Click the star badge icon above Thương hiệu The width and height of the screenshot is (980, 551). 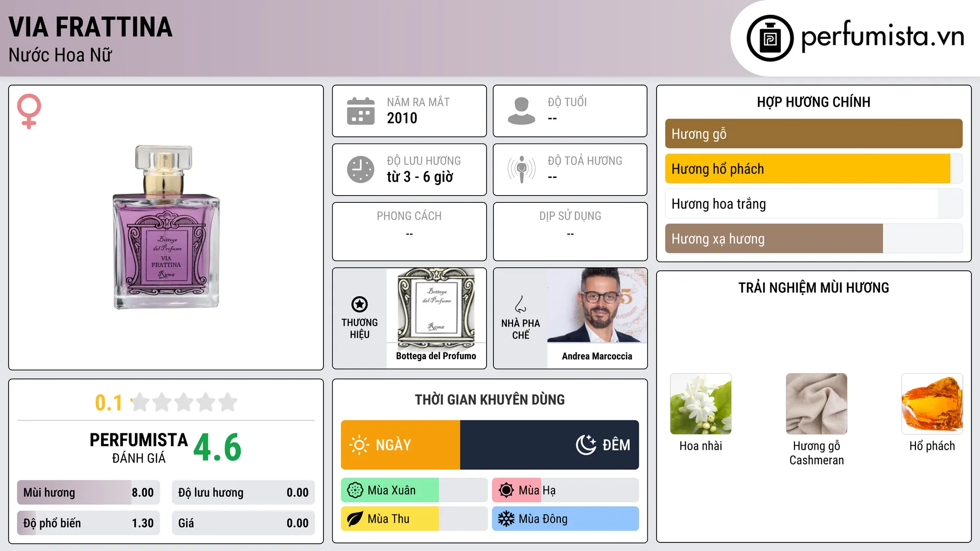pos(359,304)
